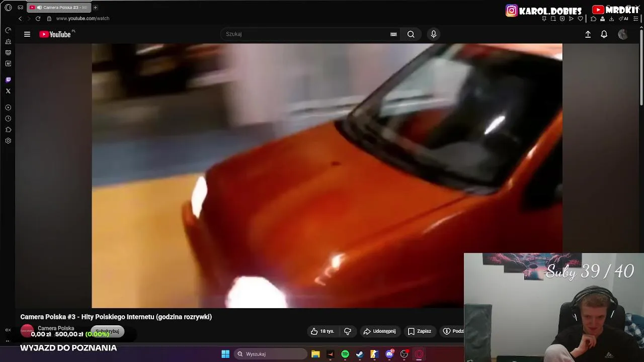Dislike the video with thumbs down
The image size is (644, 362).
(348, 331)
